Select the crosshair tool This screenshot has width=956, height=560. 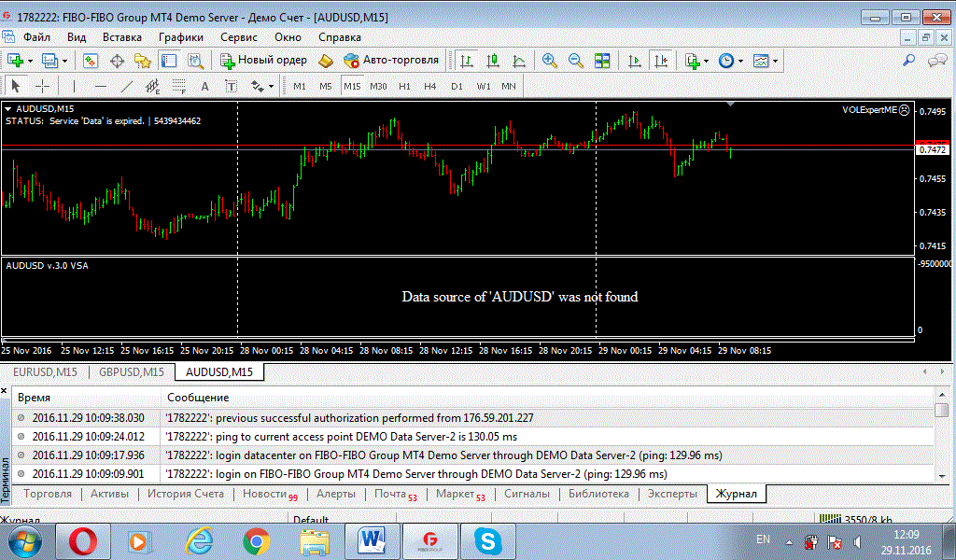point(42,86)
